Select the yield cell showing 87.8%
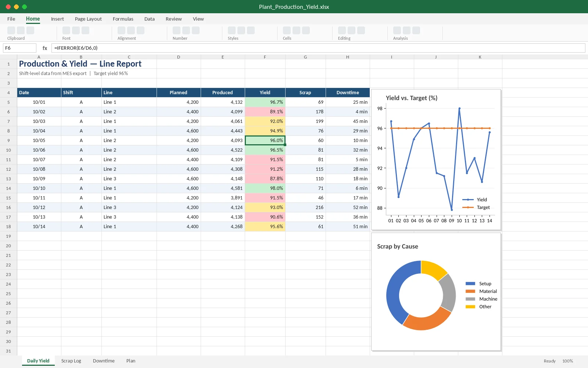This screenshot has width=588, height=368. pyautogui.click(x=265, y=179)
